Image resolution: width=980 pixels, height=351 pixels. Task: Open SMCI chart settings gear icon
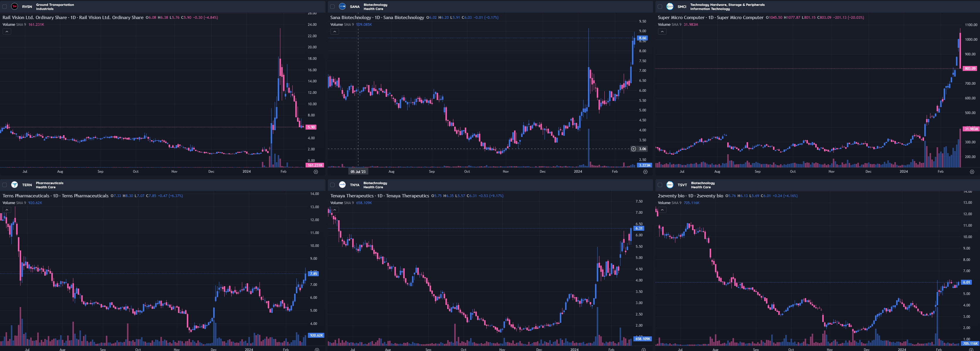coord(972,172)
